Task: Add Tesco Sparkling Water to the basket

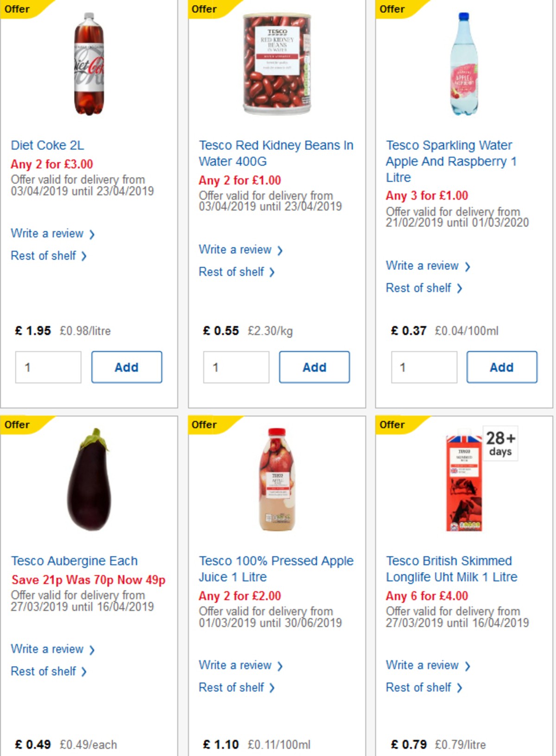Action: 502,367
